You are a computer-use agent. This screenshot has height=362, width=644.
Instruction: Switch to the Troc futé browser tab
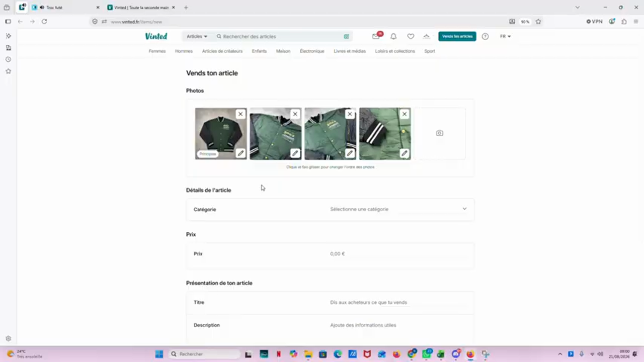(64, 8)
